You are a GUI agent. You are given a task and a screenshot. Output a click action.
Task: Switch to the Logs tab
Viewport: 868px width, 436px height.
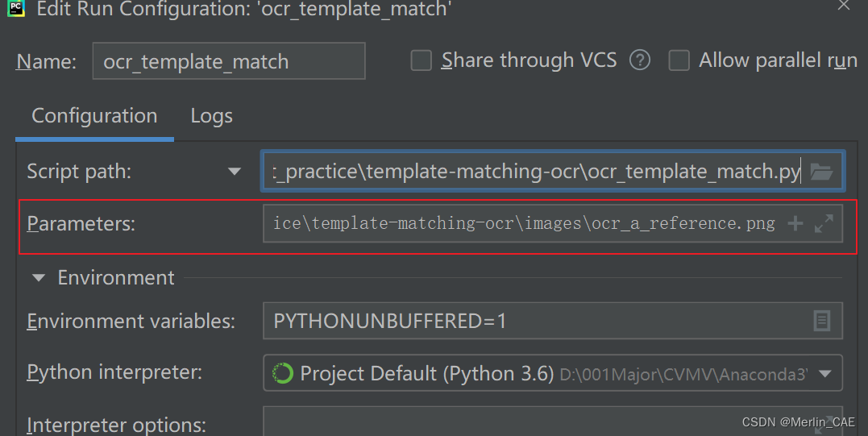pyautogui.click(x=211, y=116)
